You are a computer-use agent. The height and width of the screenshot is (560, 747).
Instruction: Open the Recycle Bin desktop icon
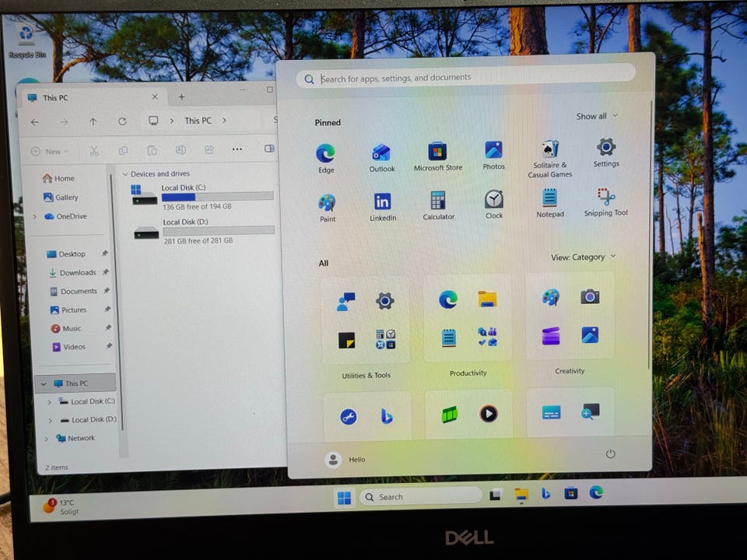pos(26,41)
